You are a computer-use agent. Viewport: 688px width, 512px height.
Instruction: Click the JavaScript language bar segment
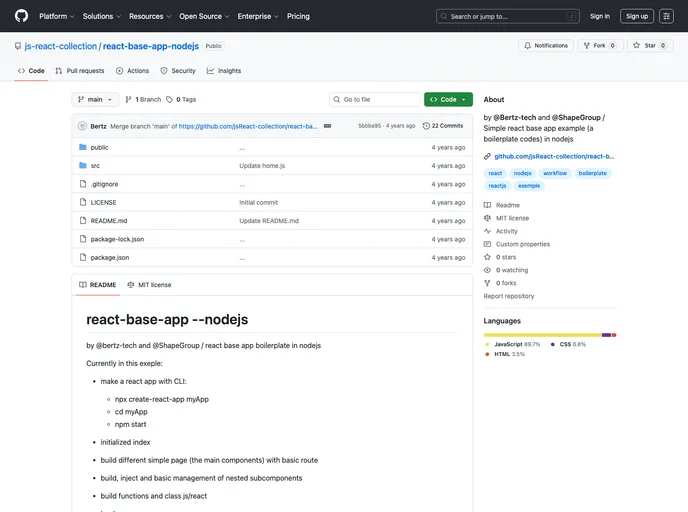(x=542, y=335)
